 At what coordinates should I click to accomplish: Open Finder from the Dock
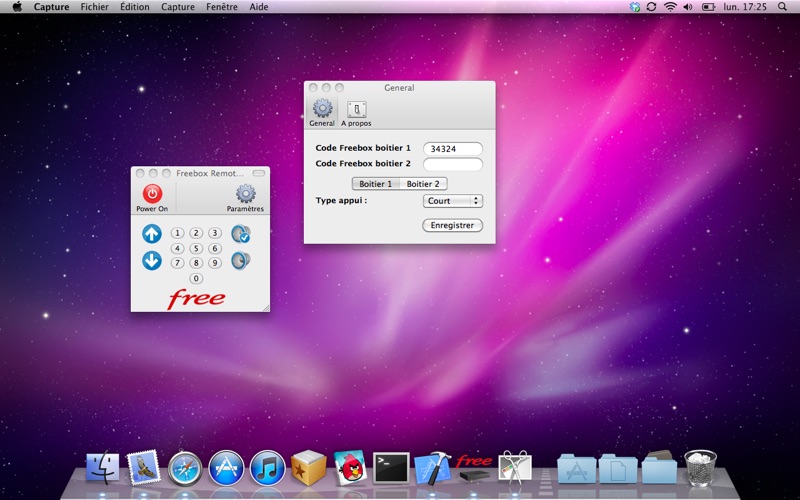(103, 467)
